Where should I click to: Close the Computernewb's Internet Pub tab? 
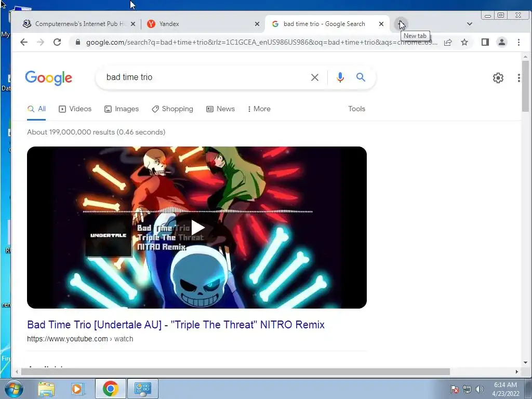[133, 24]
